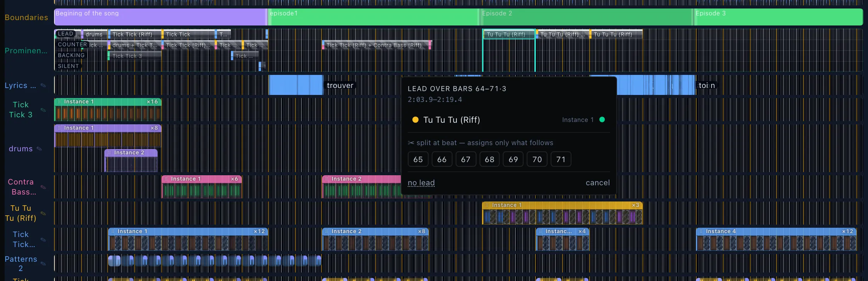
Task: Click the LEAD prominence row label
Action: point(66,34)
